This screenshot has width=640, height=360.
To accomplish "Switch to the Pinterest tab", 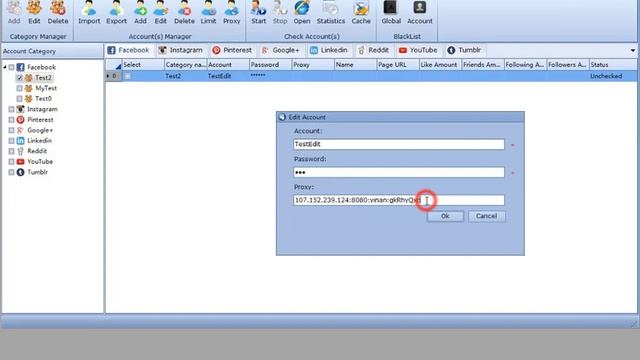I will coord(232,50).
